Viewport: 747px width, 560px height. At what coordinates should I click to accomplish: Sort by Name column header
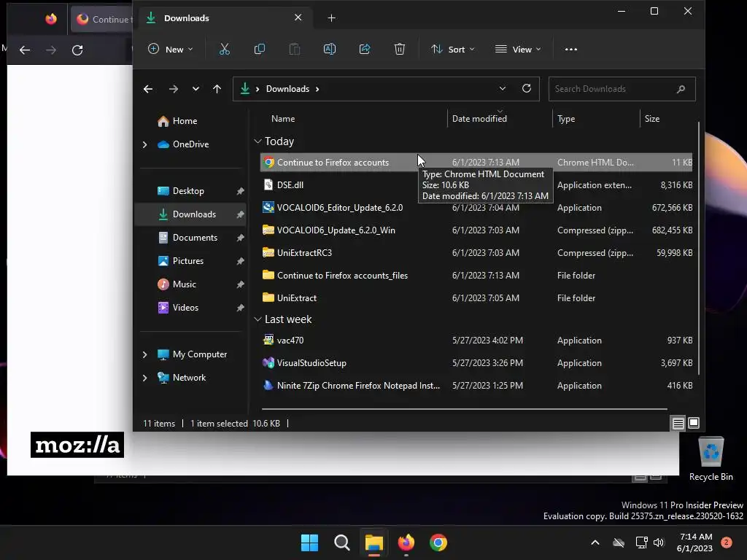point(283,119)
